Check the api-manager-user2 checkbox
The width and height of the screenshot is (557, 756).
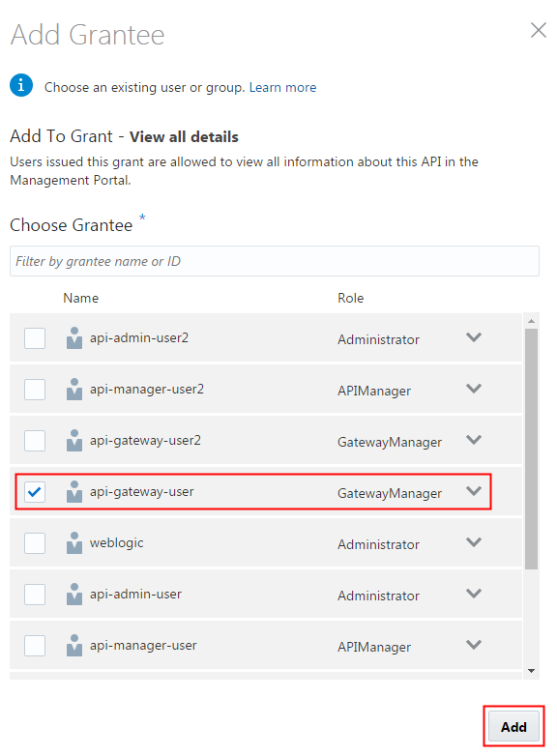click(x=35, y=389)
